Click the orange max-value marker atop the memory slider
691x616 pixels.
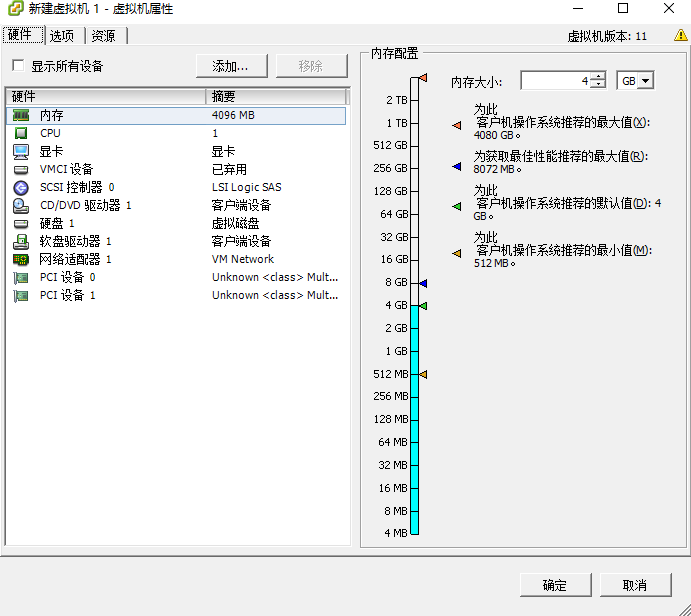tap(423, 78)
